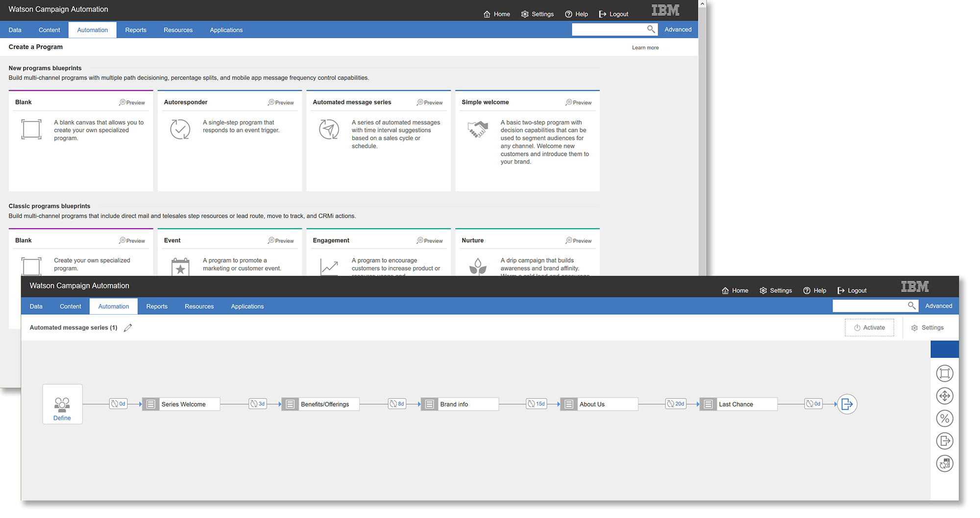980x518 pixels.
Task: Preview the Engagement blueprint
Action: [x=430, y=241]
